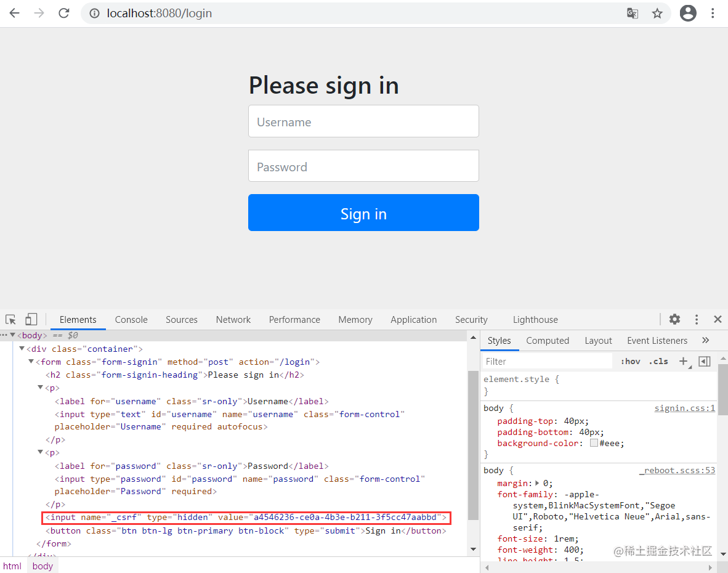Add new style rule plus icon
Screen dimensions: 728x573
tap(684, 361)
